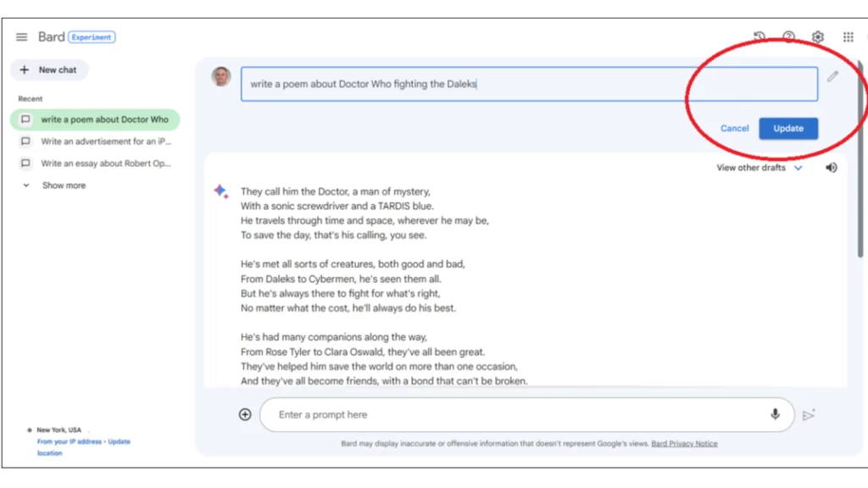Open 'Write an essay about Robert Op...' chat

(95, 164)
